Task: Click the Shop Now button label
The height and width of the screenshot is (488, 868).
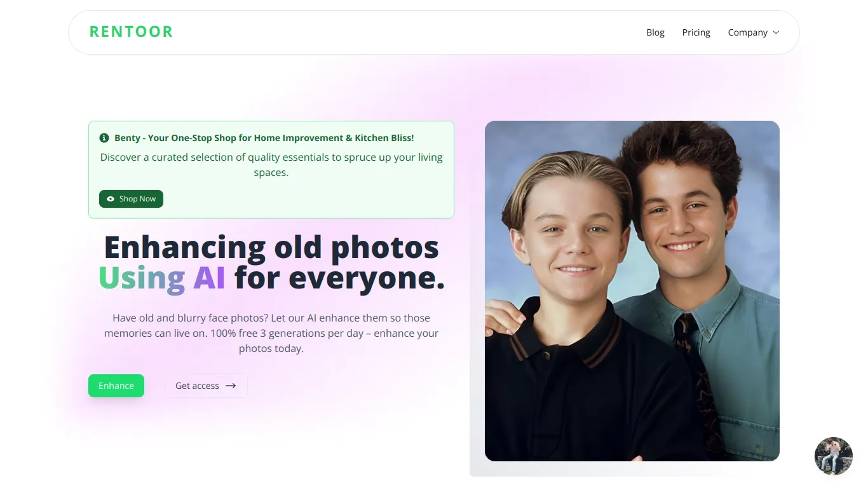Action: click(137, 199)
